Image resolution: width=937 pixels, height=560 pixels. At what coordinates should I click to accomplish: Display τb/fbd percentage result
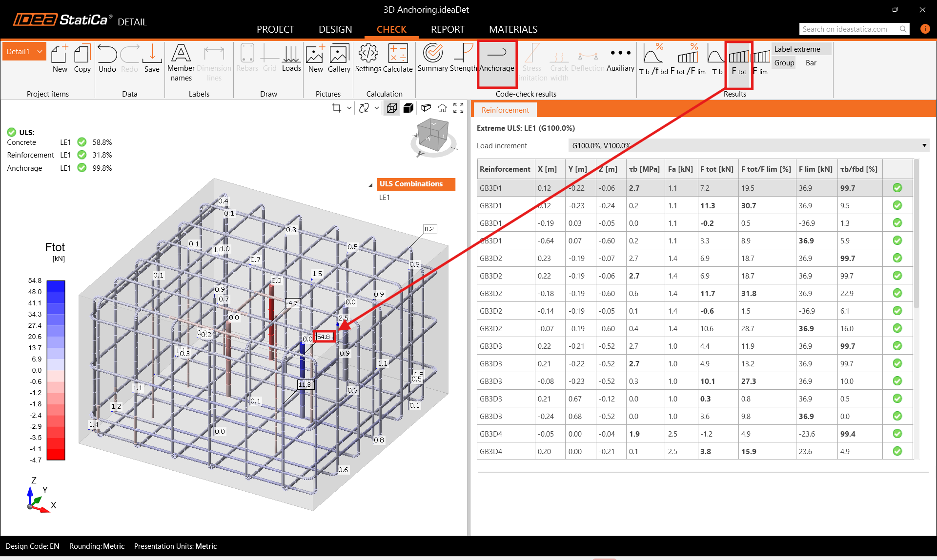(653, 59)
